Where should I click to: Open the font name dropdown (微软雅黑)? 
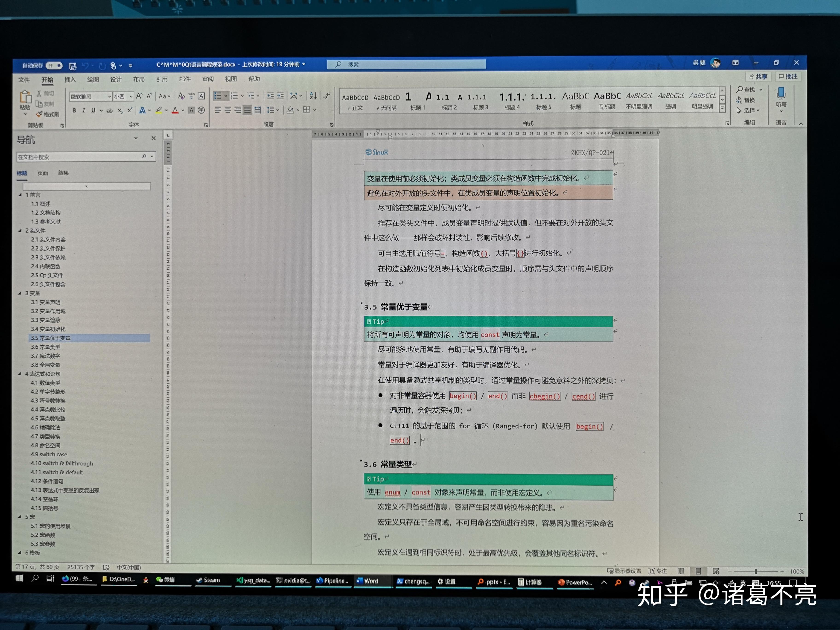pos(110,96)
